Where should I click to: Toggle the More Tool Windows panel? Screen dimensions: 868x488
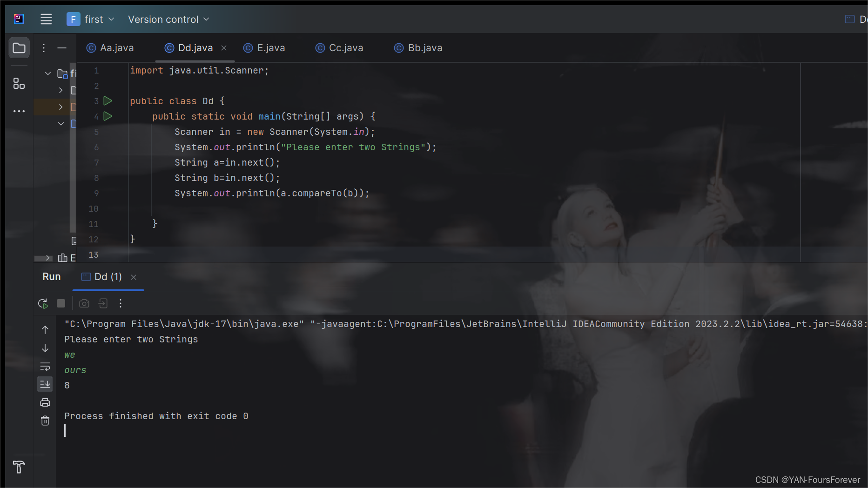pos(19,111)
